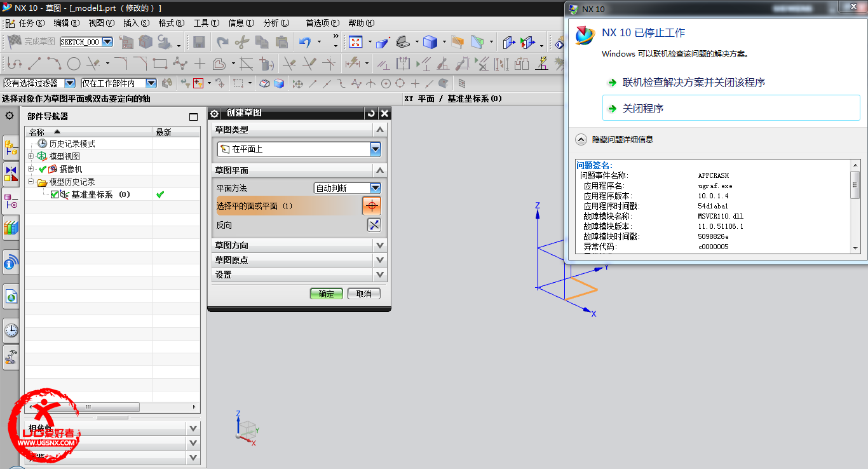This screenshot has width=868, height=469.
Task: Toggle maximize box in Part Navigator header
Action: click(x=194, y=117)
